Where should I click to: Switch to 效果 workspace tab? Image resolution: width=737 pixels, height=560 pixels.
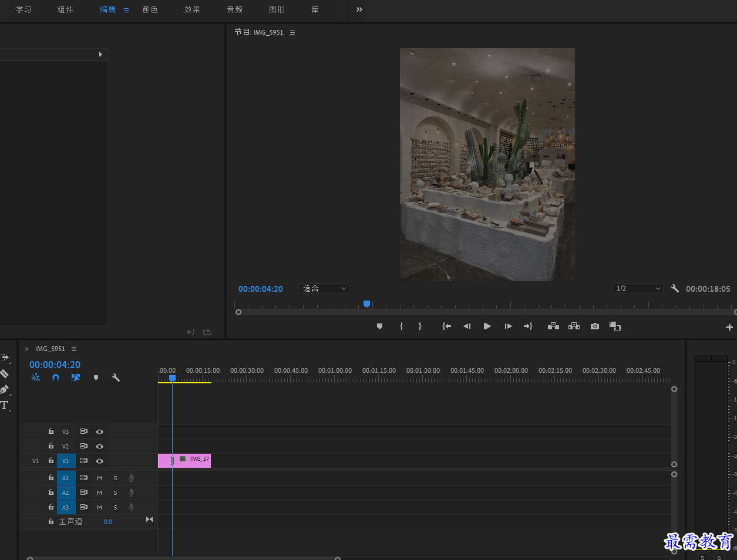click(193, 9)
